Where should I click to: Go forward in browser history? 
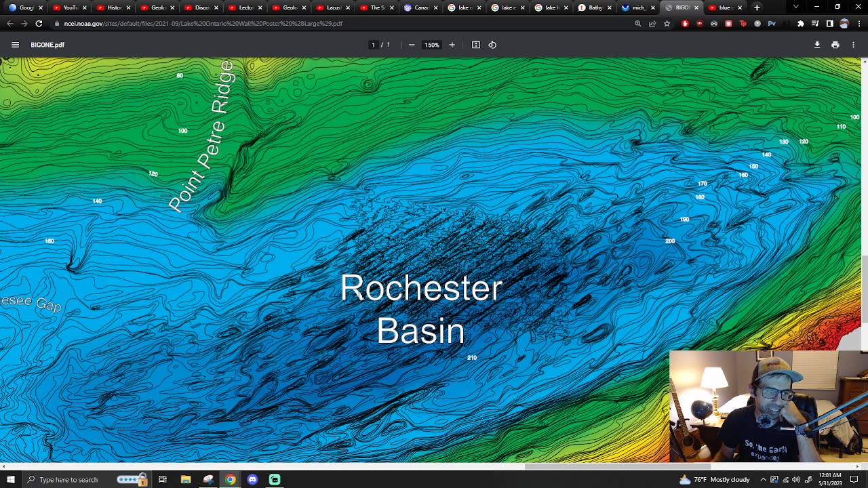(x=24, y=23)
